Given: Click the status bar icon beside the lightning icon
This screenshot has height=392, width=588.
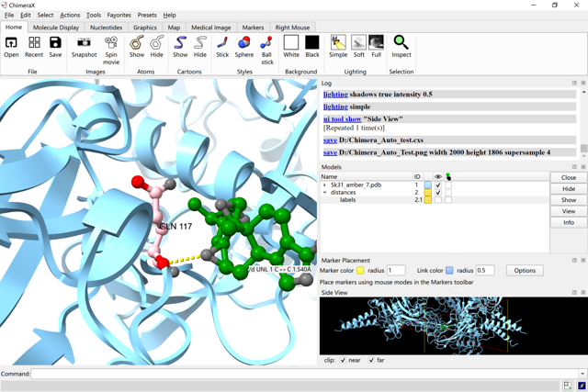Looking at the screenshot, I should 568,386.
